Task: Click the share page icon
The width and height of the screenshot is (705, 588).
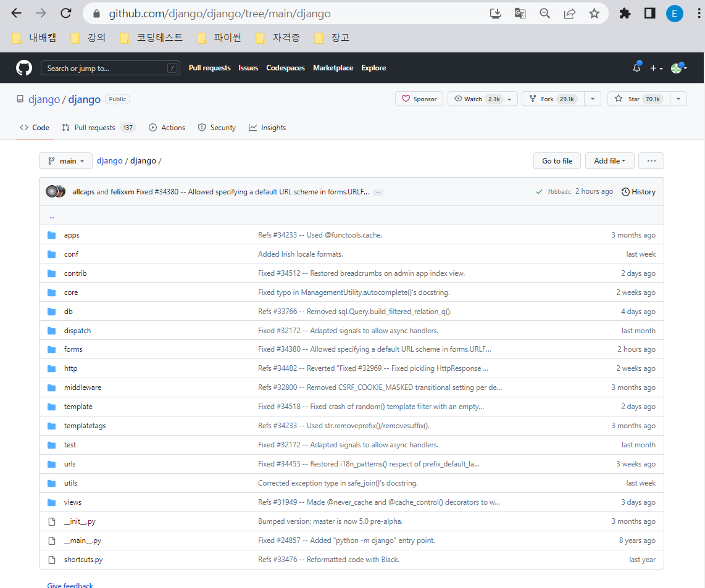Action: [x=570, y=14]
